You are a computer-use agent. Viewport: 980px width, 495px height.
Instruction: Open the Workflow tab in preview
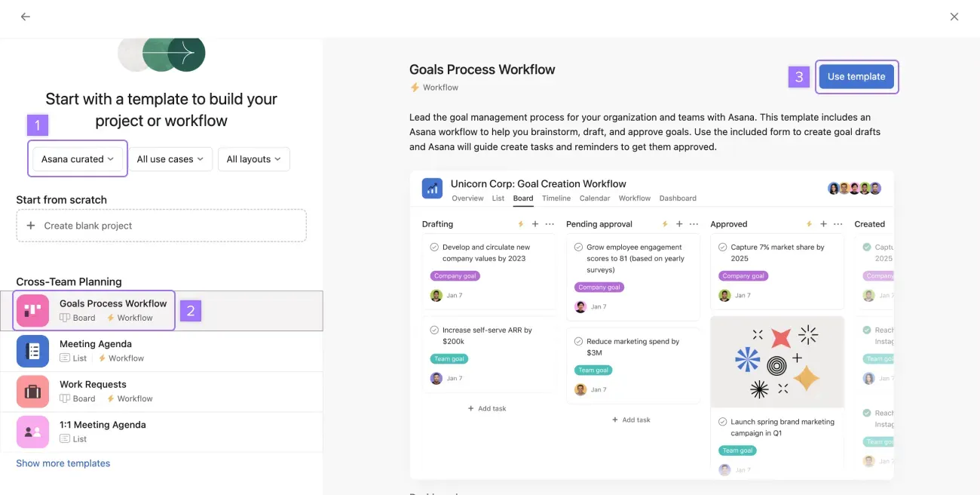point(635,198)
